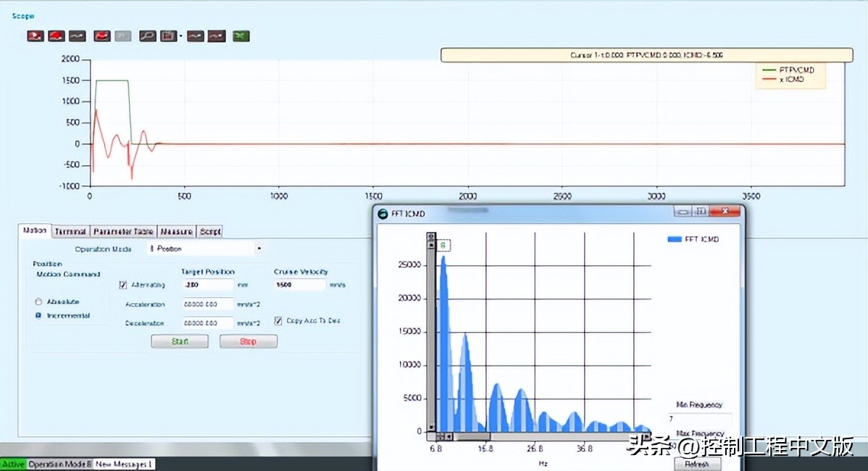The image size is (868, 471).
Task: Click the green Start button
Action: point(180,341)
